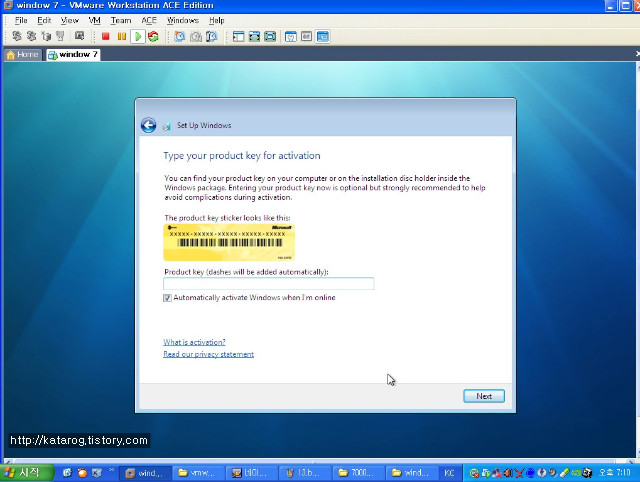Toggle the sidebar view icon in toolbar
This screenshot has width=640, height=482.
(238, 37)
